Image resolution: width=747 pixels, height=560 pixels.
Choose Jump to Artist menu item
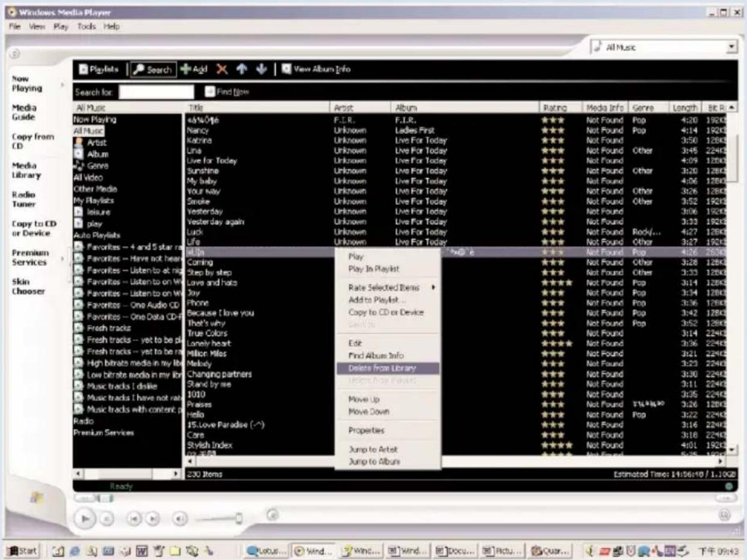388,449
